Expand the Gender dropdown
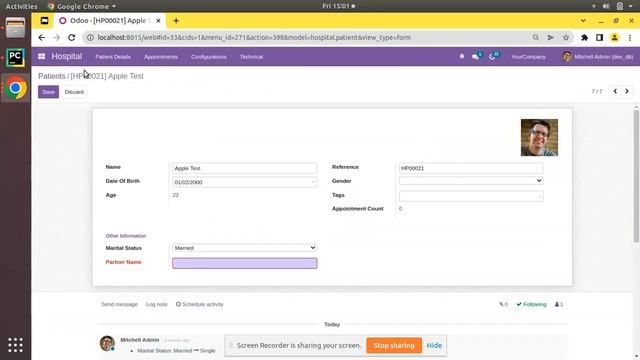640x360 pixels. [x=471, y=180]
